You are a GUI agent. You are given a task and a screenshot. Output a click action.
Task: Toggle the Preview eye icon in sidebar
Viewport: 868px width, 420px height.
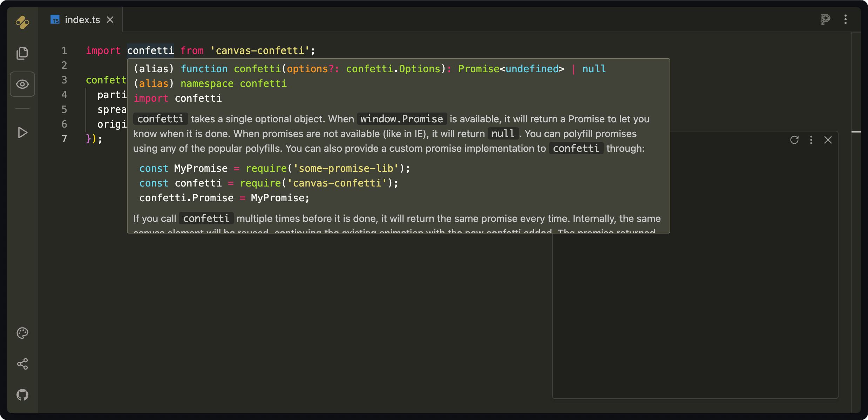pos(23,84)
